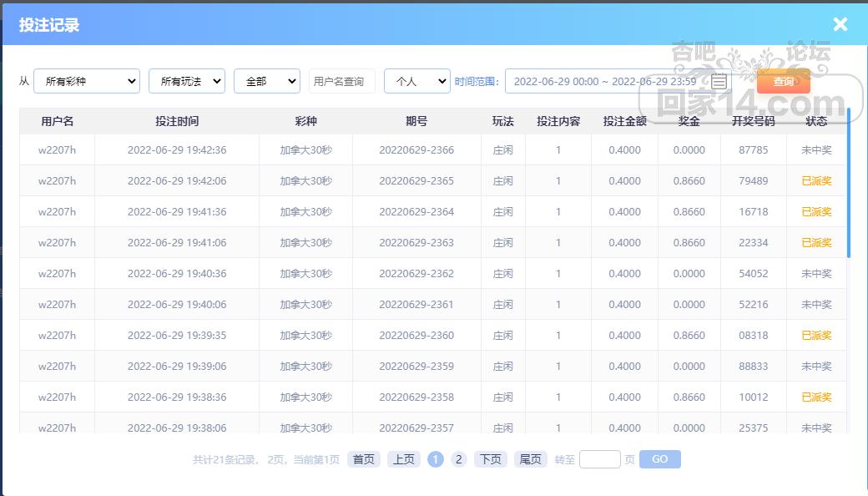Select the record row with 期号 20220629-2366

coord(416,150)
